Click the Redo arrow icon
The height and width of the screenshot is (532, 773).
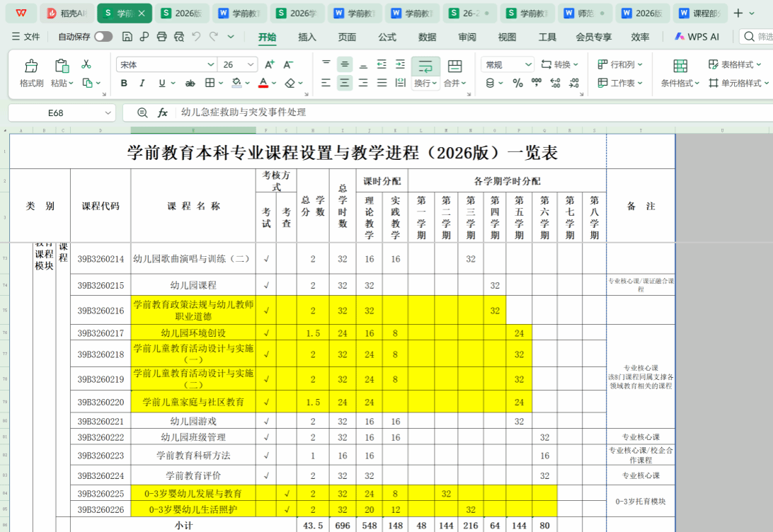click(214, 37)
